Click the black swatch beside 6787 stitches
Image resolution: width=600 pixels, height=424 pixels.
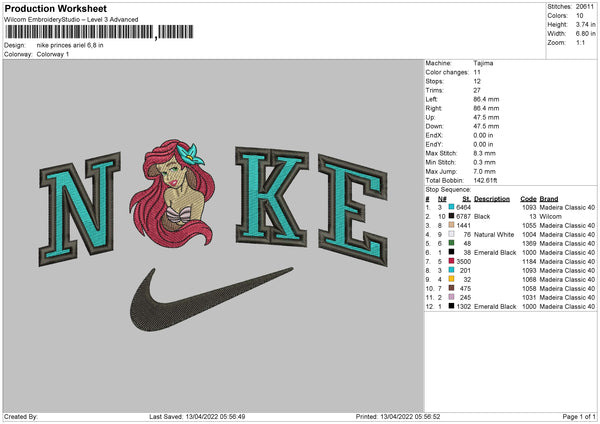451,216
